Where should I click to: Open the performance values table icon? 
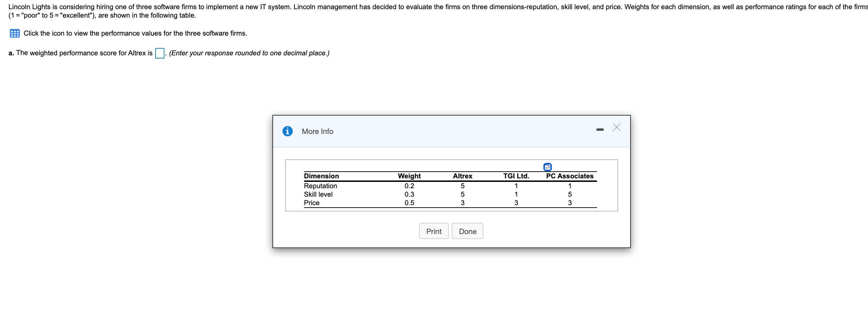pyautogui.click(x=15, y=33)
